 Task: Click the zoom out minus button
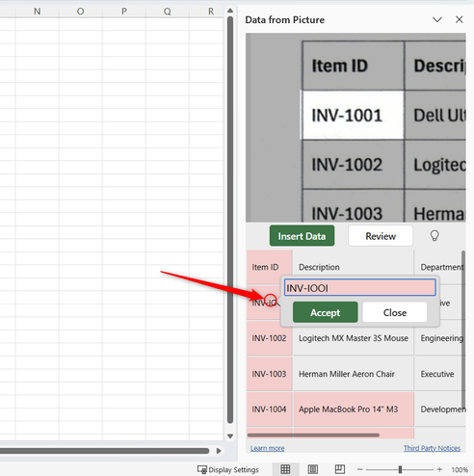[360, 469]
